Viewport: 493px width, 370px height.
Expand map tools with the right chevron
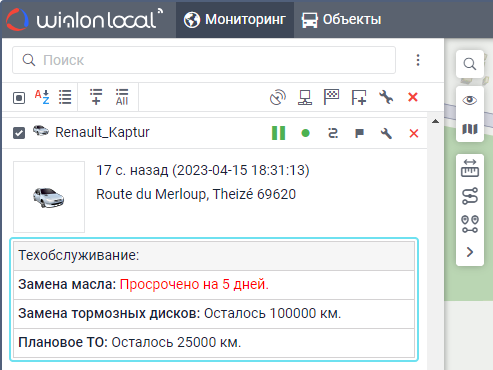[x=470, y=252]
